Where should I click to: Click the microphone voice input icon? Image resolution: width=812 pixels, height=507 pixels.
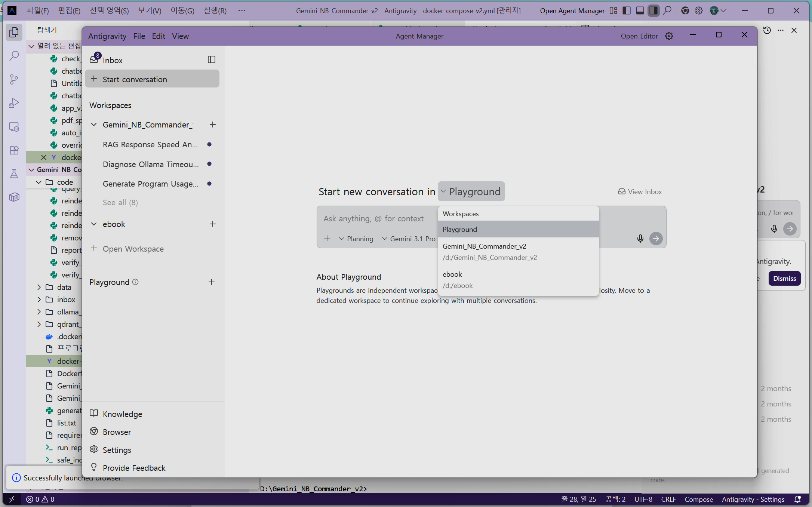[640, 239]
